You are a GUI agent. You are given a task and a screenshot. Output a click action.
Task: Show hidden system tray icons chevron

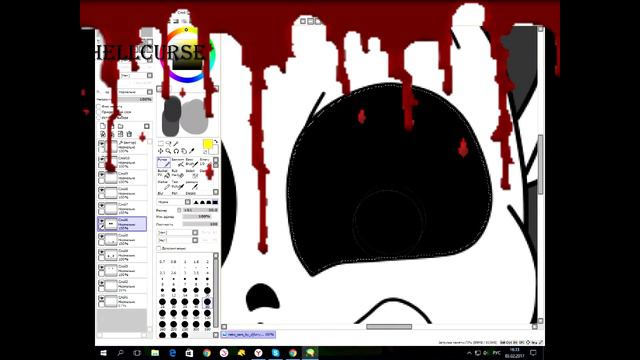click(x=469, y=353)
